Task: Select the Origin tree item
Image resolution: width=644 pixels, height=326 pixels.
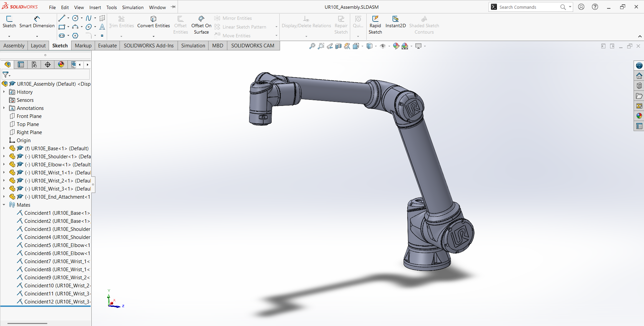Action: coord(24,140)
